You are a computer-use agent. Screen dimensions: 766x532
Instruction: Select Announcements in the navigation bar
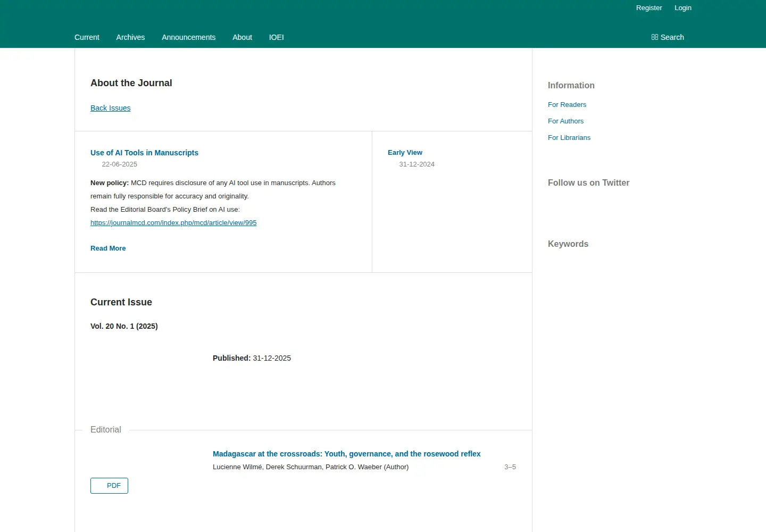point(189,37)
